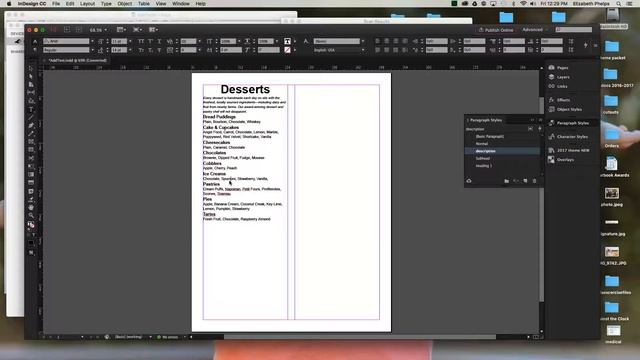This screenshot has width=640, height=360.
Task: Open the Layout menu
Action: point(87,4)
